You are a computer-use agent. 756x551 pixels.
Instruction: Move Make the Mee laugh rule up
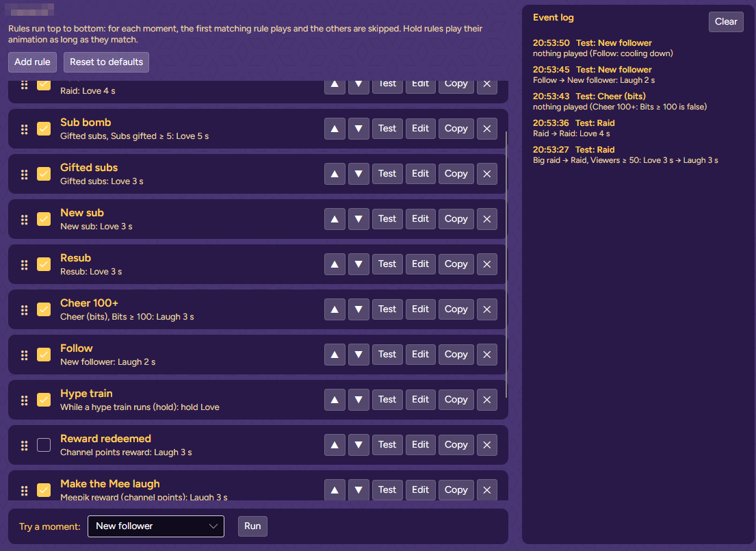pos(335,490)
